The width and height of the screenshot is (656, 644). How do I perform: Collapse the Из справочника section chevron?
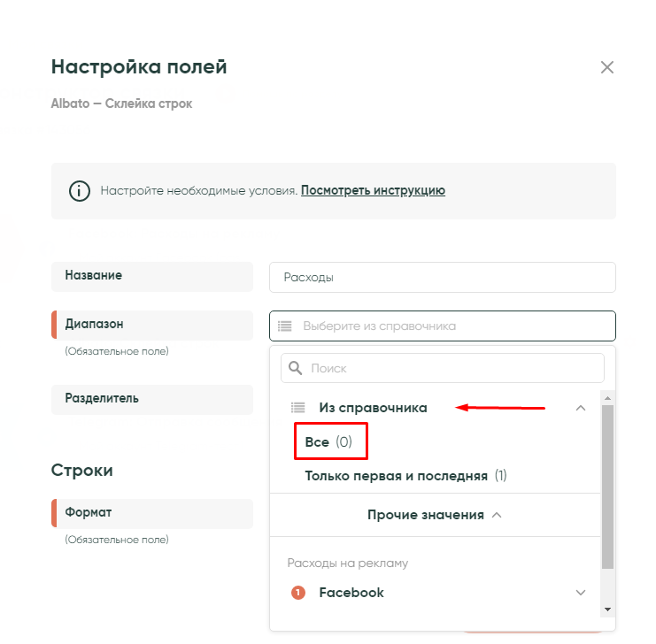point(581,408)
